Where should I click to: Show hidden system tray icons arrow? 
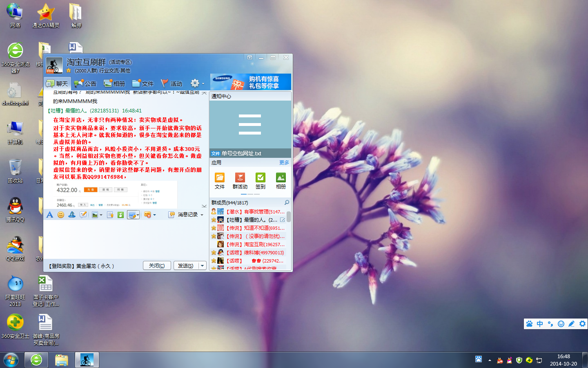point(490,360)
